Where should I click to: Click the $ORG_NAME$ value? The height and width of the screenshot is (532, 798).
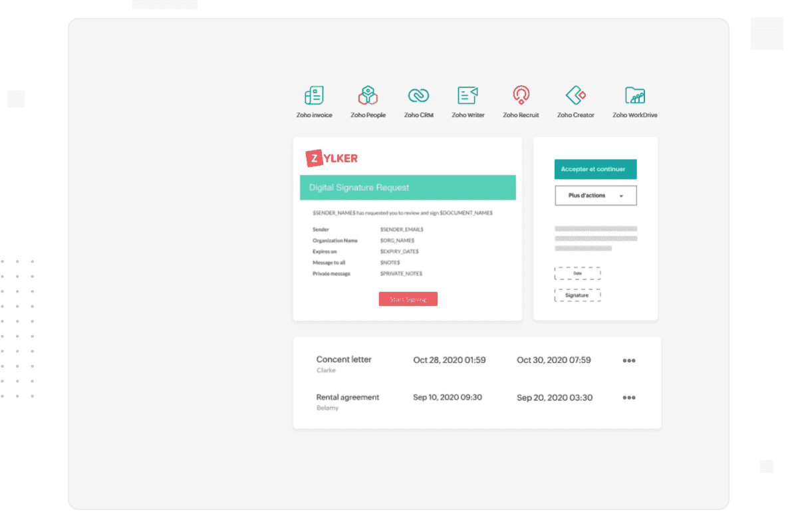(398, 240)
